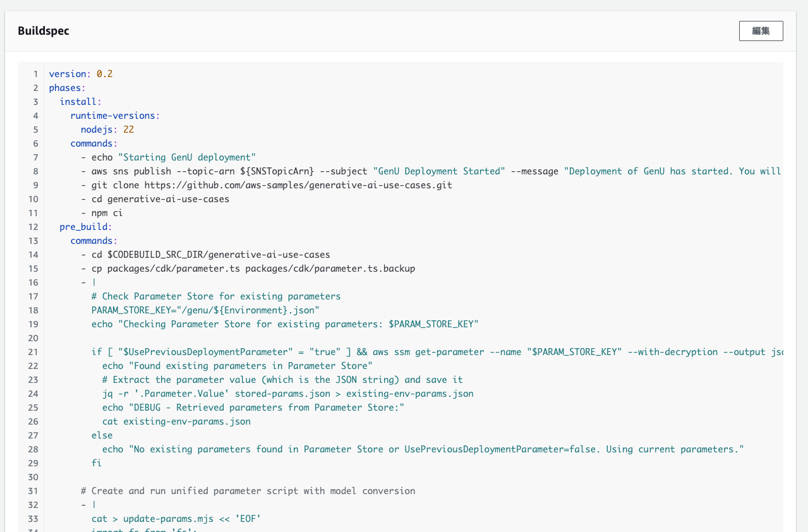Screen dimensions: 808x532
Task: Click the cat existing-env-params.json line
Action: click(x=176, y=421)
